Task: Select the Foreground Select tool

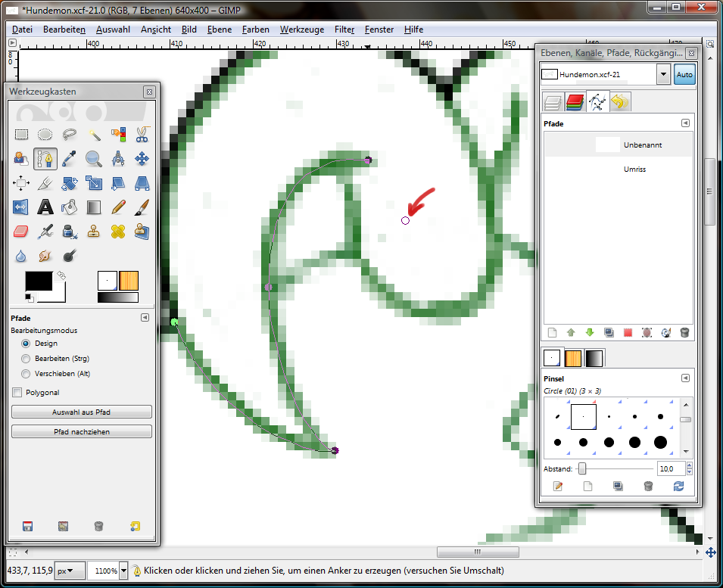Action: coord(21,159)
